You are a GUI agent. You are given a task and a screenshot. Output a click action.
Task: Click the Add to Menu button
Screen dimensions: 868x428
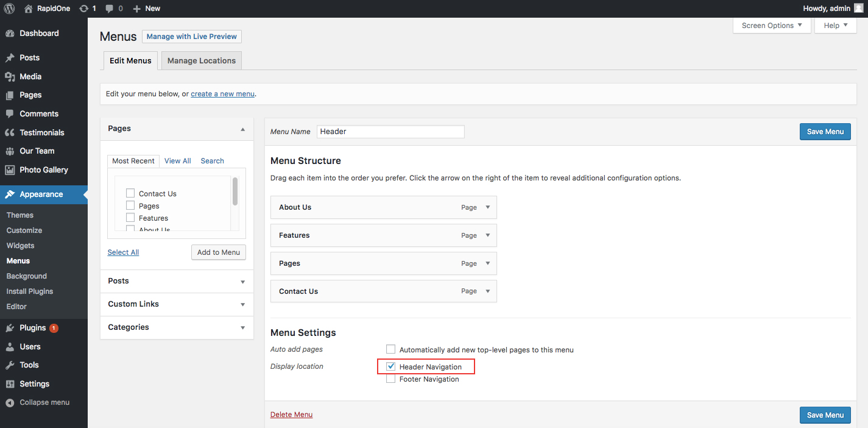point(219,252)
